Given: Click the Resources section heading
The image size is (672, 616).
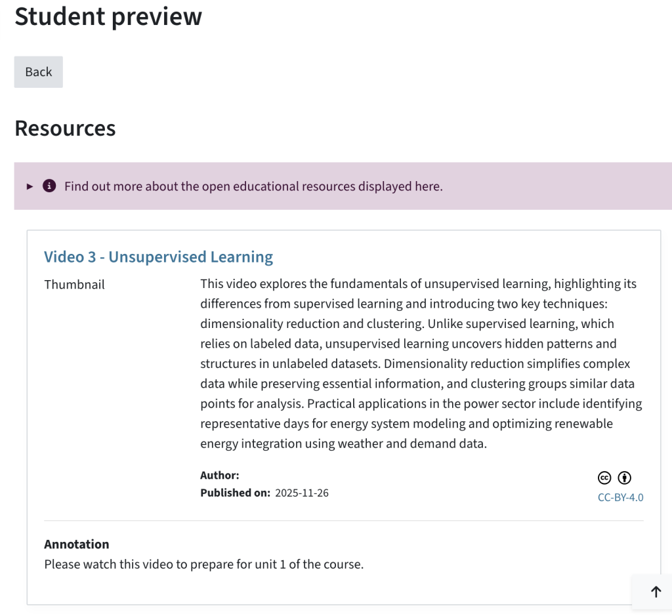Looking at the screenshot, I should click(64, 129).
